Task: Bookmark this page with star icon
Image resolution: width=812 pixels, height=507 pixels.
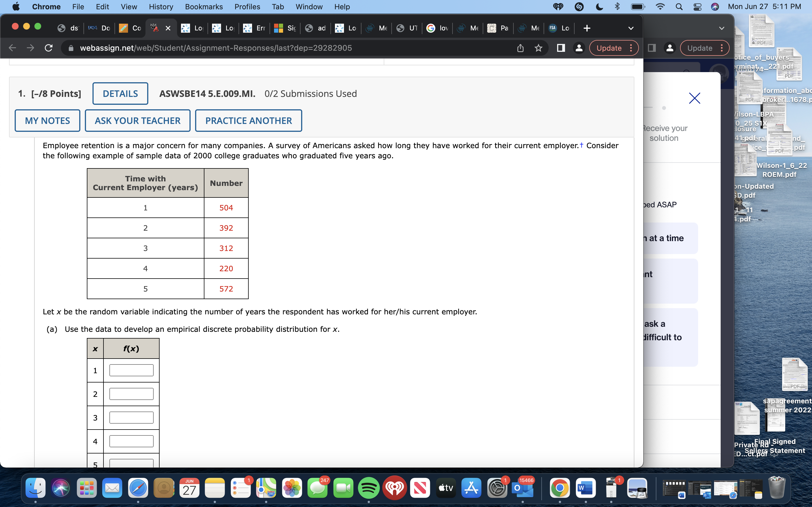Action: pyautogui.click(x=538, y=48)
